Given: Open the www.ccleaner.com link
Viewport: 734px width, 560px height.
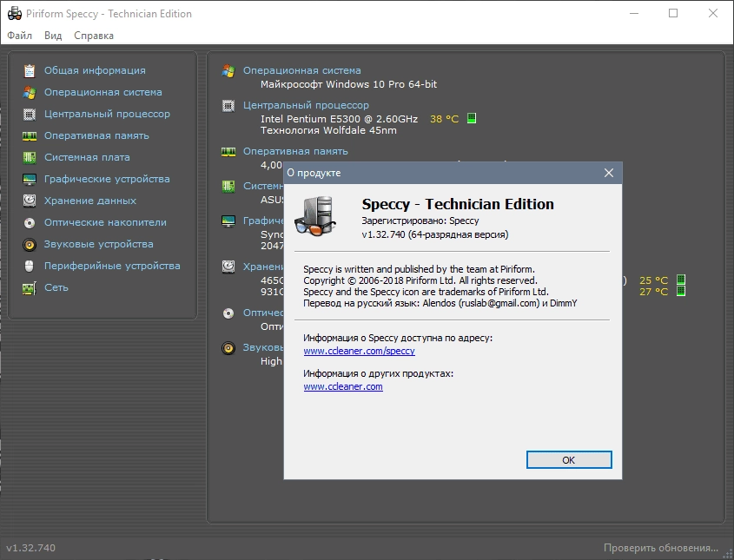Looking at the screenshot, I should click(343, 387).
